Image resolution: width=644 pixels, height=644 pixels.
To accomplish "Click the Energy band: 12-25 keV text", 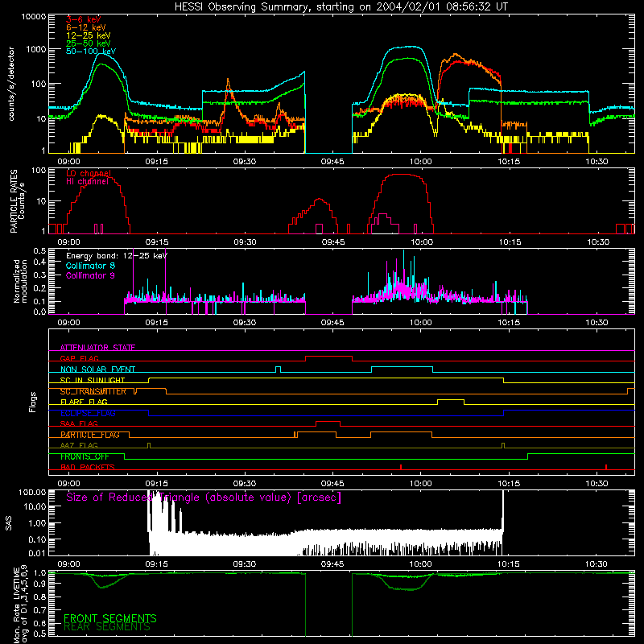I will tap(117, 256).
